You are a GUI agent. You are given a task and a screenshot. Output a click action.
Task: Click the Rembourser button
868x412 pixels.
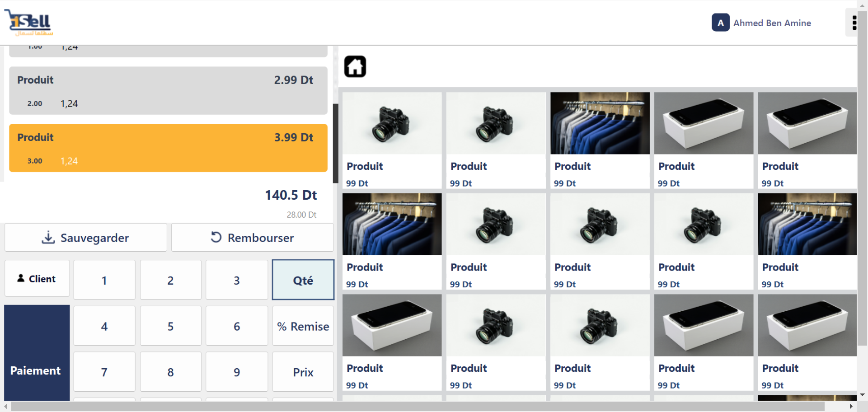point(252,238)
